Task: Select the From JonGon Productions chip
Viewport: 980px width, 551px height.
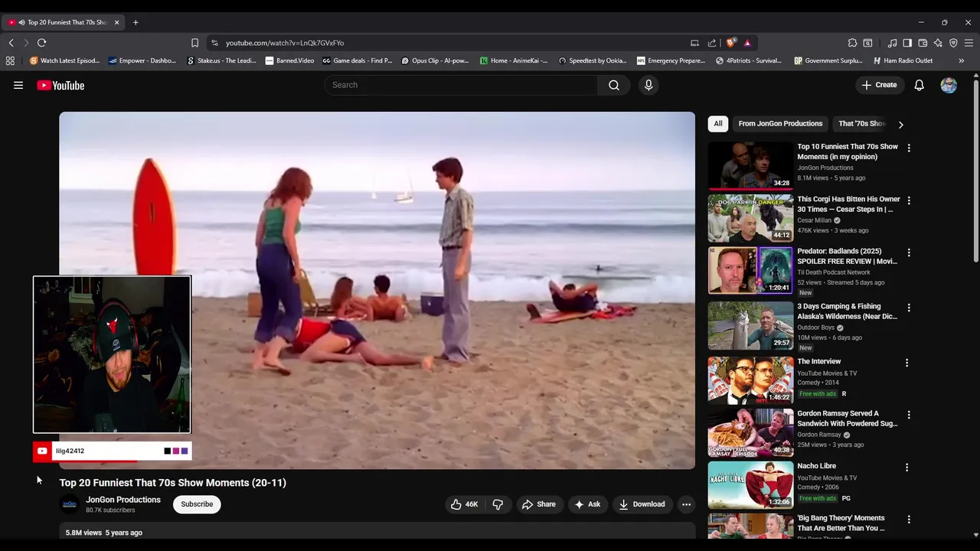Action: point(780,123)
